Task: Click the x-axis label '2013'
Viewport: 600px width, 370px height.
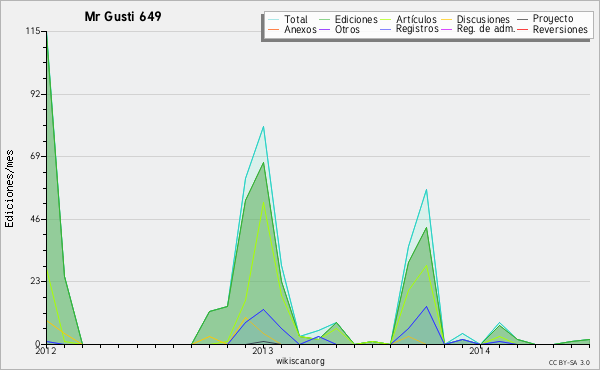Action: (x=263, y=351)
